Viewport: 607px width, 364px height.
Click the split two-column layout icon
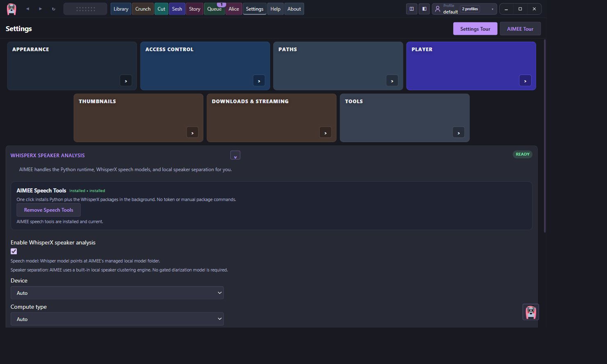coord(411,9)
